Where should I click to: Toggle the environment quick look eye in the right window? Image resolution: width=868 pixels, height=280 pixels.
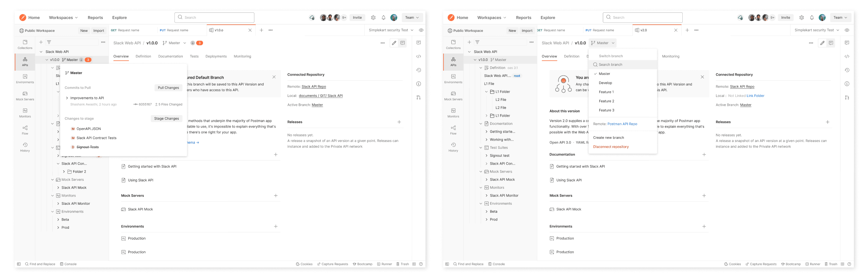coord(847,30)
